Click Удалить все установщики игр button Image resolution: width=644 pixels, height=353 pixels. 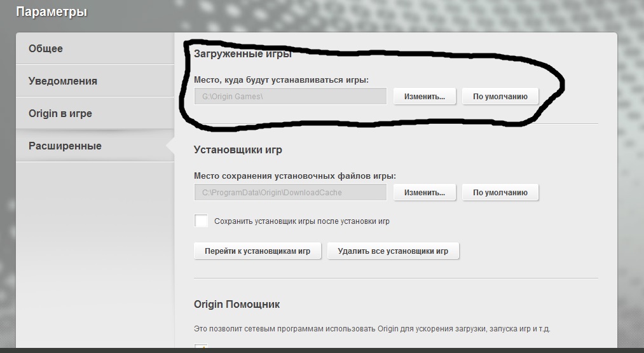click(393, 251)
